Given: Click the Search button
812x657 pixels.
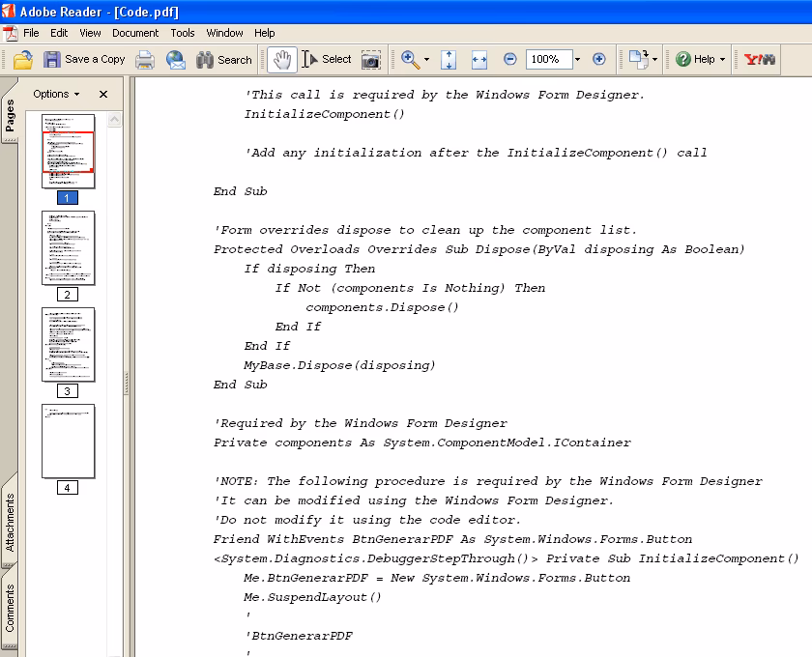Looking at the screenshot, I should [x=224, y=60].
